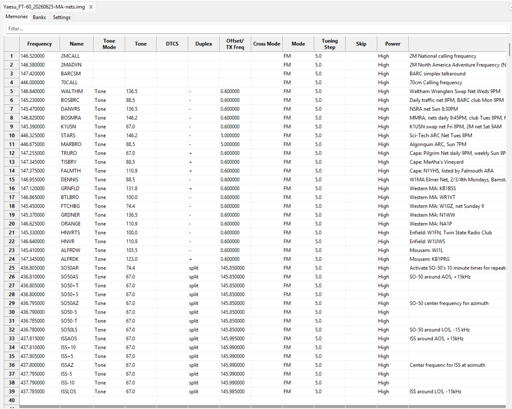Viewport: 512px width, 409px height.
Task: Select the frequency cell 446.000000
Action: coord(39,82)
